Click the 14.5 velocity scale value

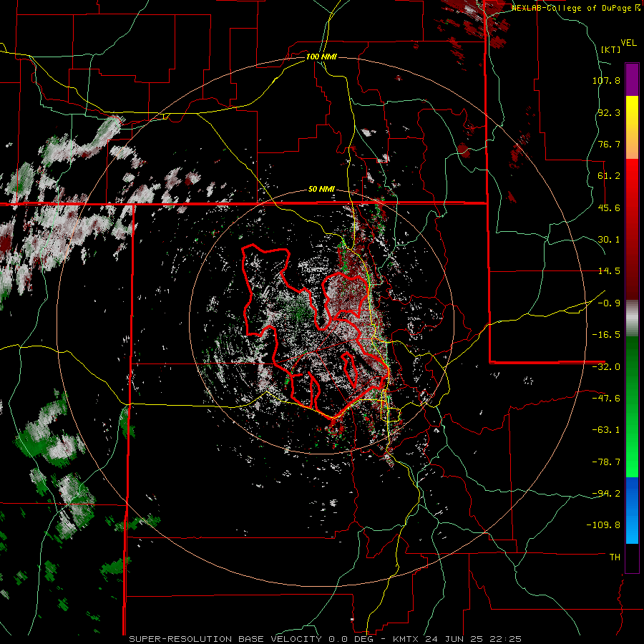point(609,271)
